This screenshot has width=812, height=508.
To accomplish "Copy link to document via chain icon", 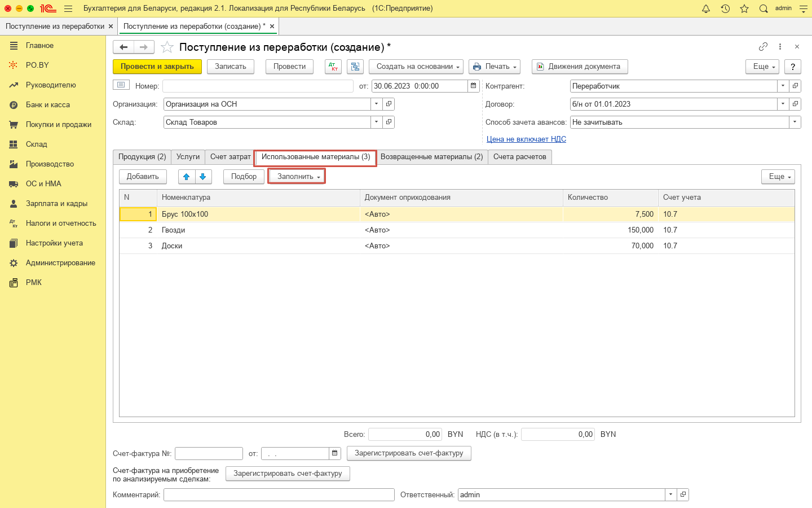I will point(763,47).
